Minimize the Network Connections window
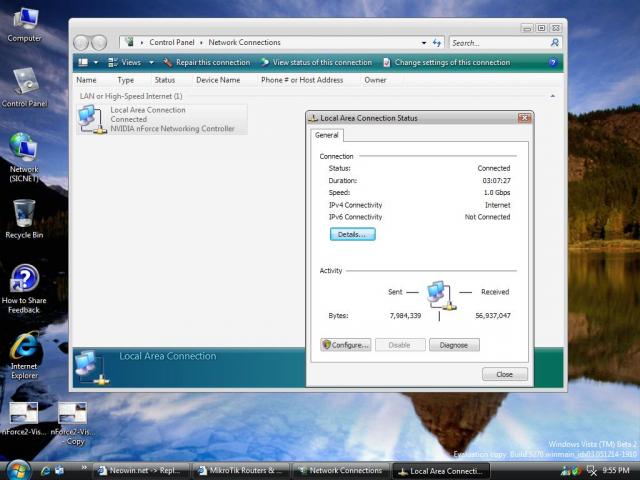Viewport: 640px width, 480px height. click(x=527, y=28)
